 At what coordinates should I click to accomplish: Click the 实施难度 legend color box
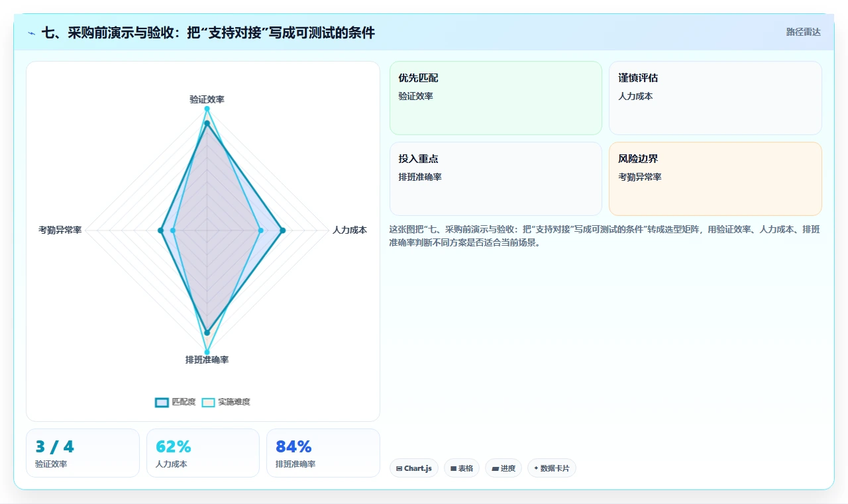click(x=209, y=402)
